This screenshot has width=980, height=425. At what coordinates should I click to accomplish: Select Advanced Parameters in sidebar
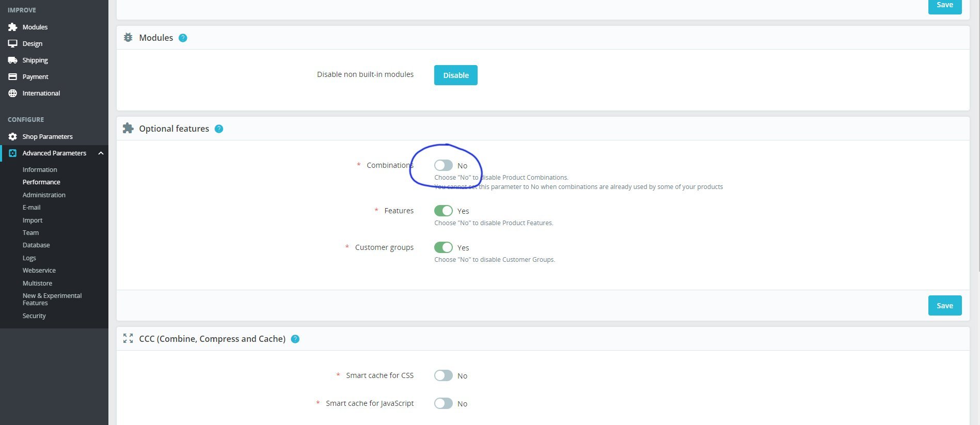point(54,153)
